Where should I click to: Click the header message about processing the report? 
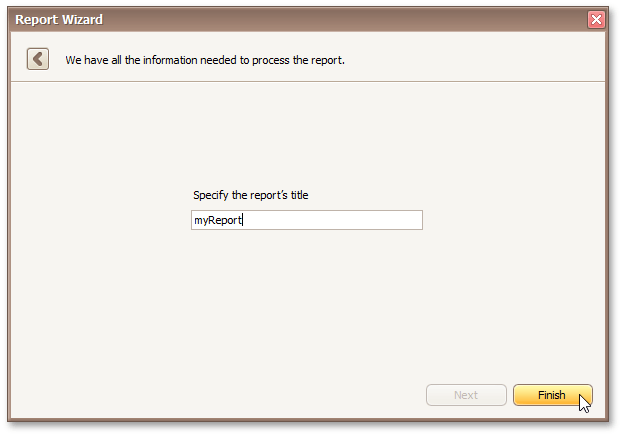point(205,60)
